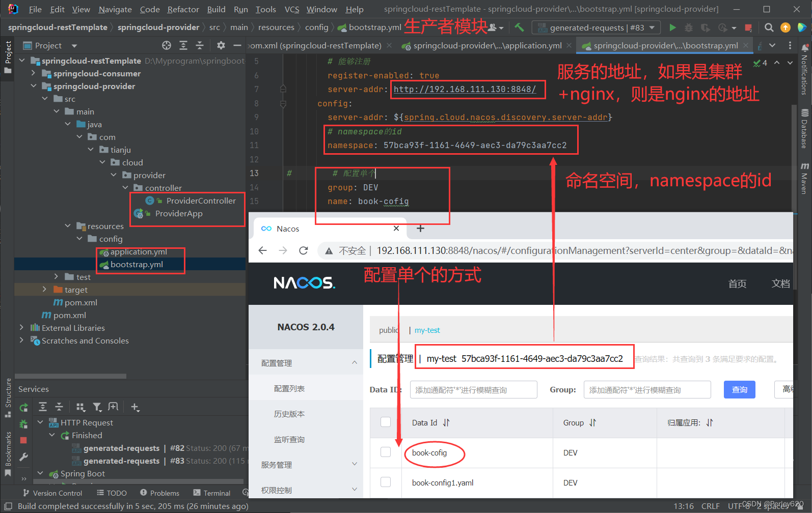Collapse springcloud-provider tree node
This screenshot has width=812, height=513.
click(x=33, y=86)
